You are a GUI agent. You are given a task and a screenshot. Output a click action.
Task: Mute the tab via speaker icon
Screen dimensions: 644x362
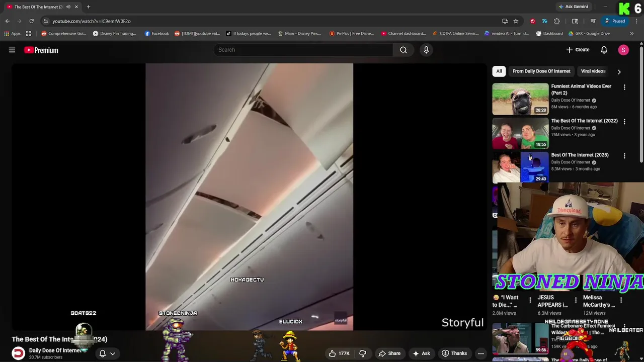click(x=68, y=7)
